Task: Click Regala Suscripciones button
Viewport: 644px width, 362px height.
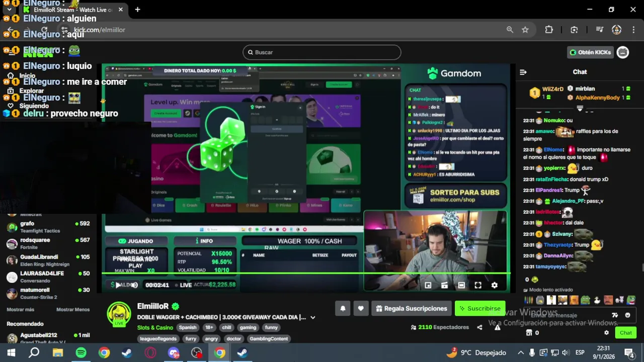Action: 411,309
